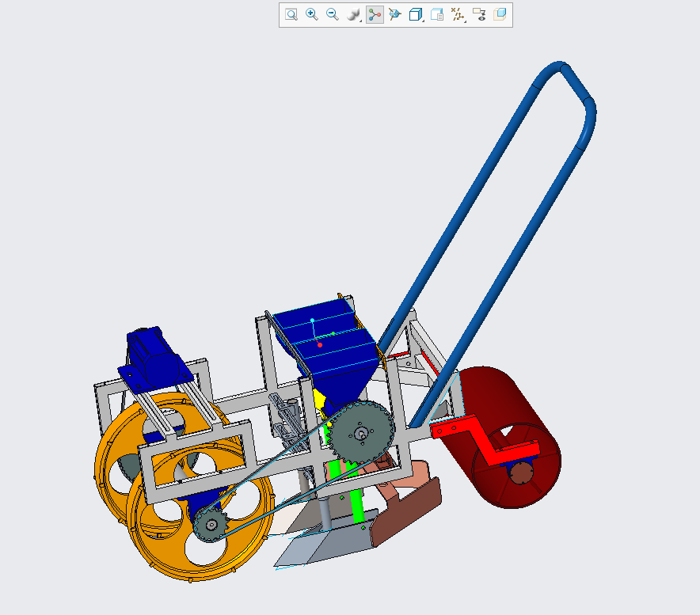Screen dimensions: 700x615
Task: Expand the Saved Orientations dropdown
Action: [416, 14]
